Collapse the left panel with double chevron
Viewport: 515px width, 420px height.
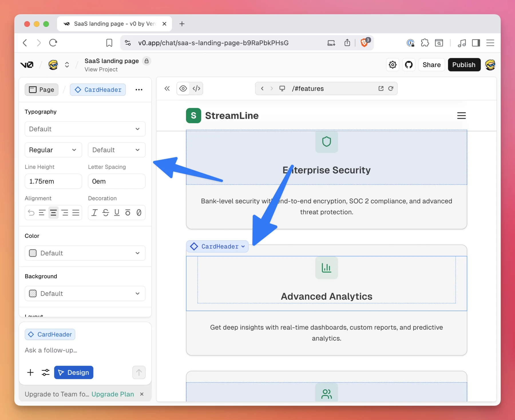167,88
